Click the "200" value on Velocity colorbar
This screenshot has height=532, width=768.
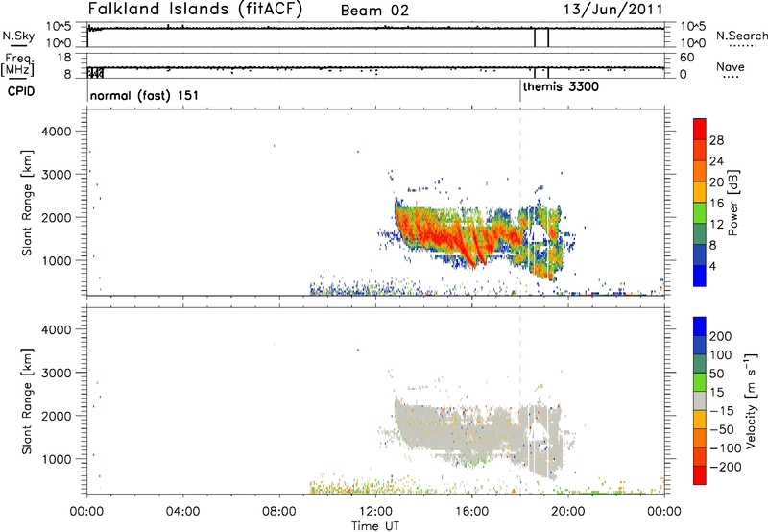click(721, 336)
